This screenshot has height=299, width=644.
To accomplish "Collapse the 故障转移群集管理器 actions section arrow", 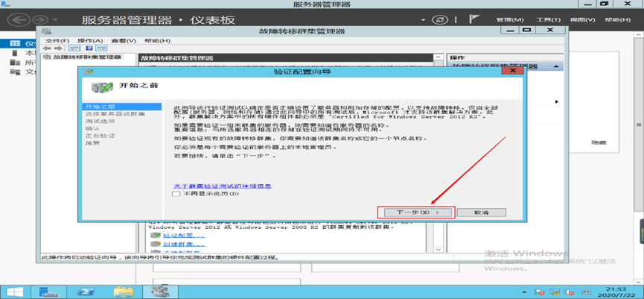I will coord(555,66).
